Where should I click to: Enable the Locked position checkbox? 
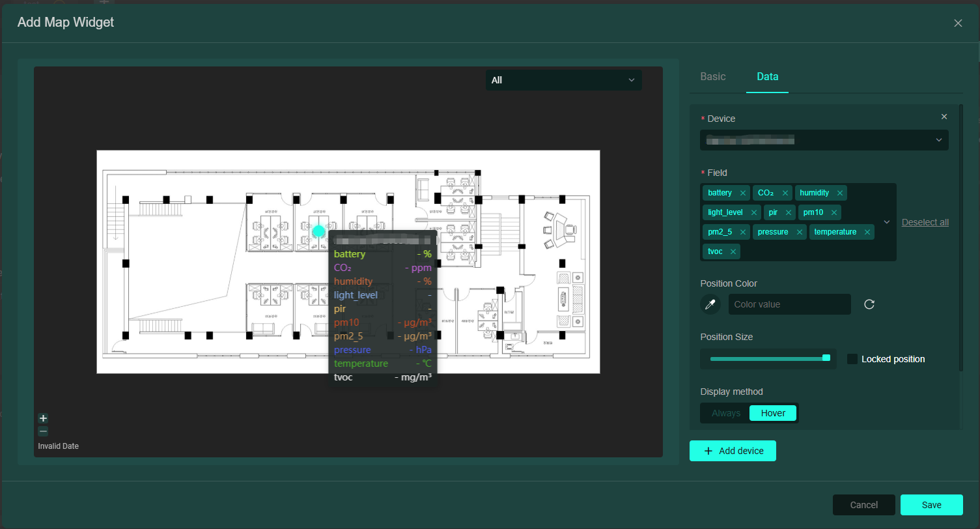pos(852,359)
